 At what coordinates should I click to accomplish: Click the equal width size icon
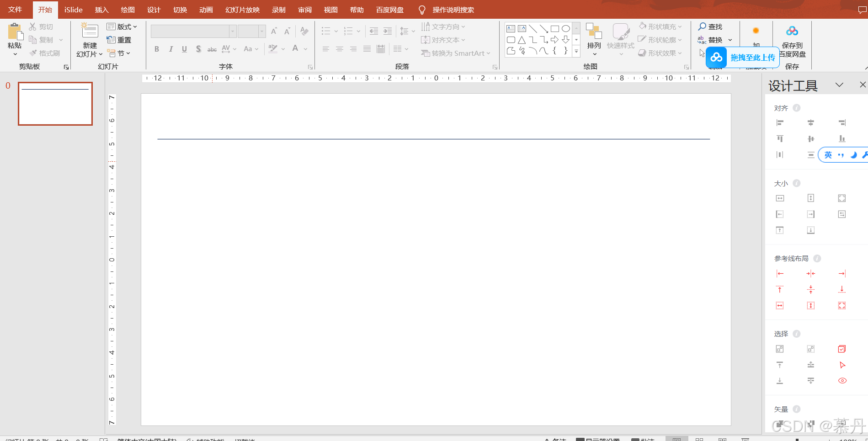click(x=780, y=198)
